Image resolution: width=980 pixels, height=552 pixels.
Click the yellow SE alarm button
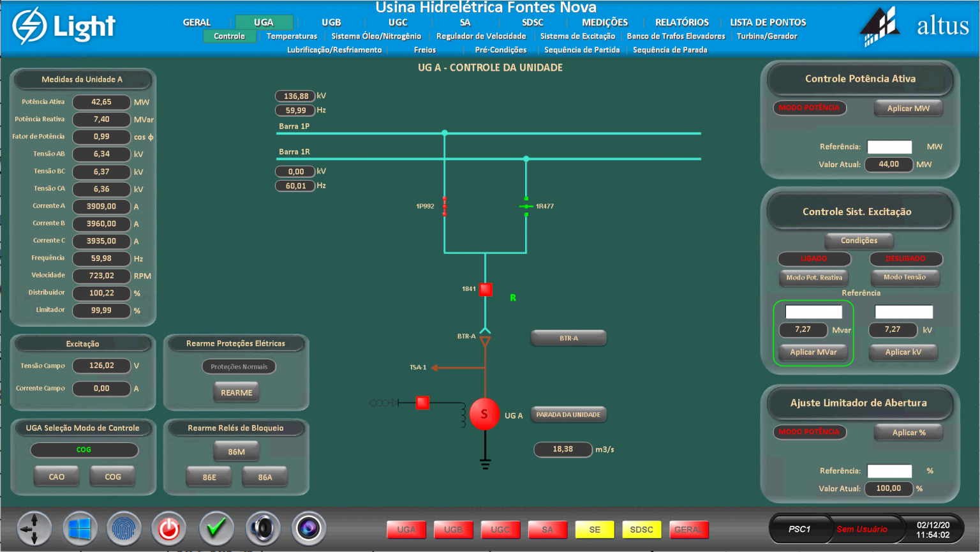[594, 530]
